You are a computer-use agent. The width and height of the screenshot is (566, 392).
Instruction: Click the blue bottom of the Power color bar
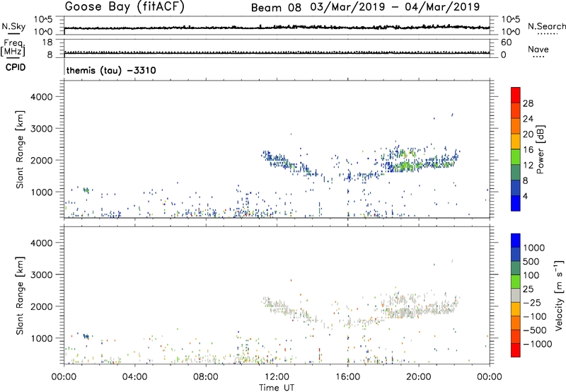pos(516,203)
